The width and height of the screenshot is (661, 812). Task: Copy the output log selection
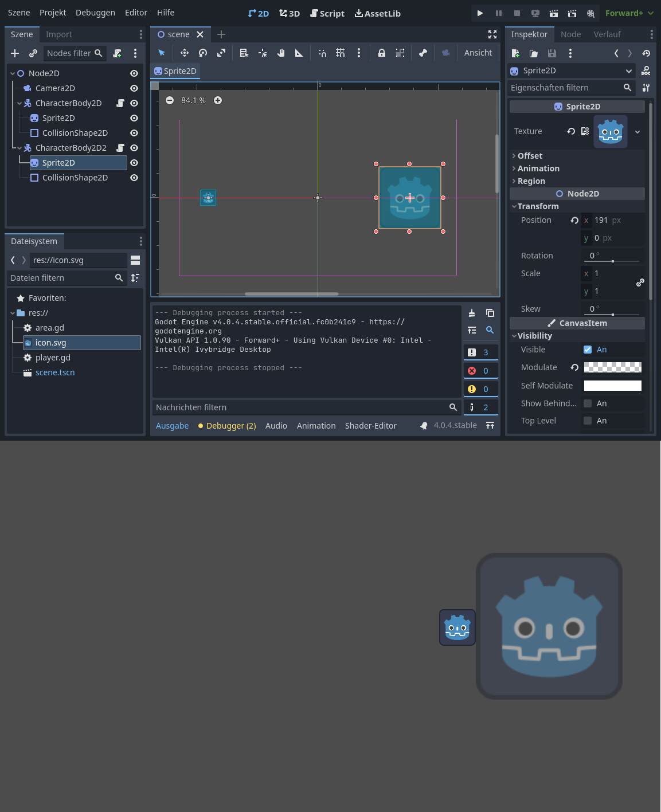(x=490, y=313)
